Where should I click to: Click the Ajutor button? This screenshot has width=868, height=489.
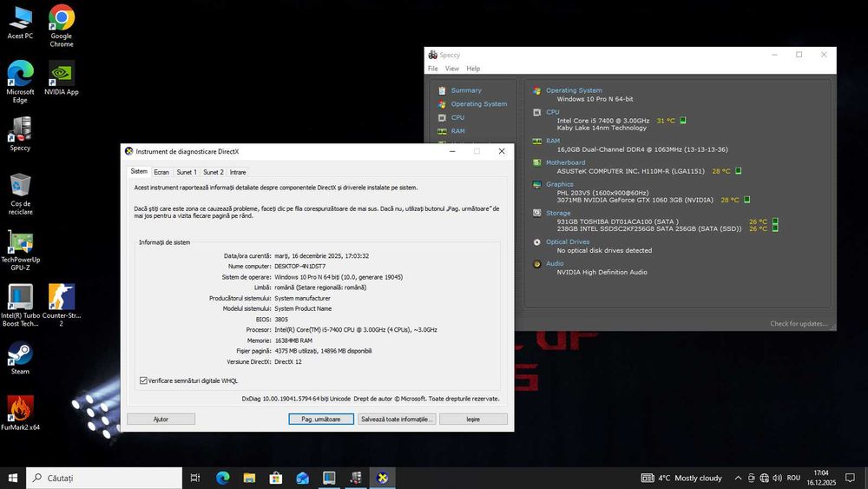coord(161,420)
